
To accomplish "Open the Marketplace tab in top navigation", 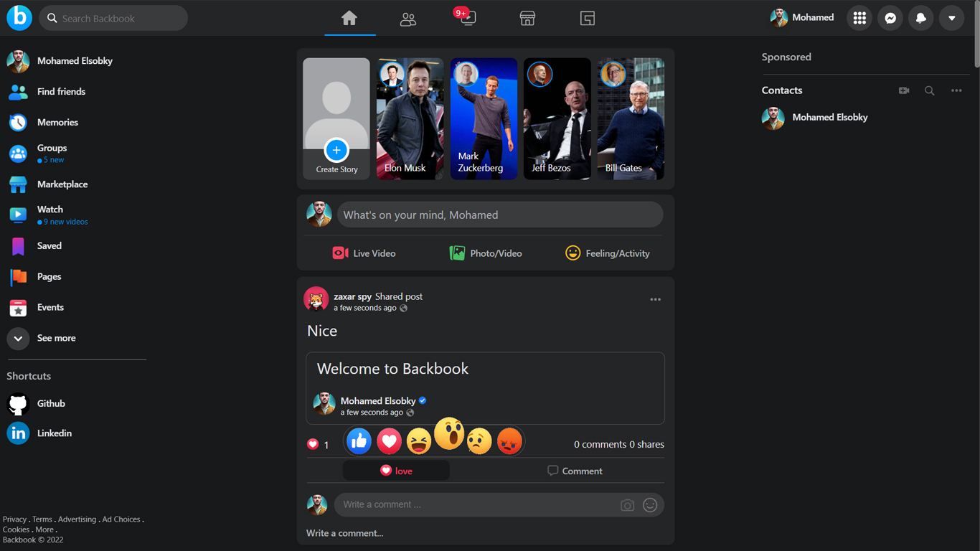I will pos(527,19).
